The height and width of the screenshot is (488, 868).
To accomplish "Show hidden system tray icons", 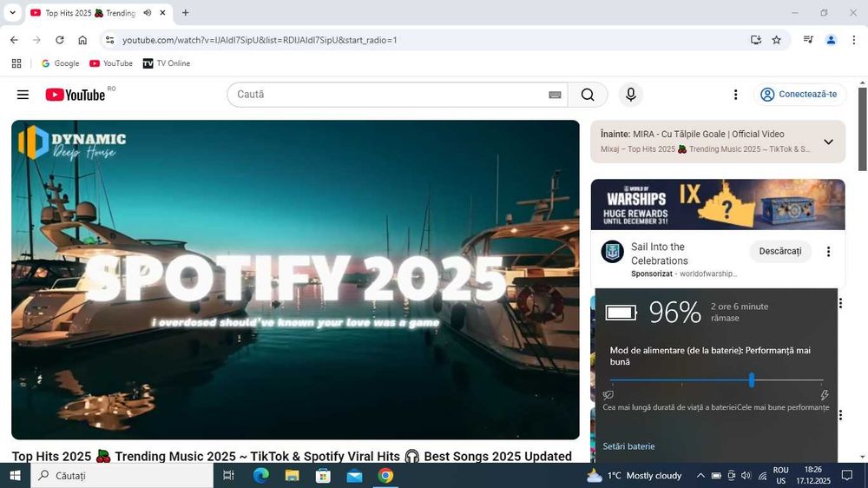I will 700,476.
